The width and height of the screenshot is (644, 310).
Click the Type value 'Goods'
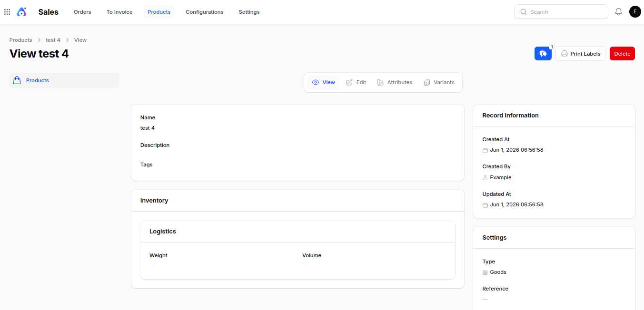498,272
